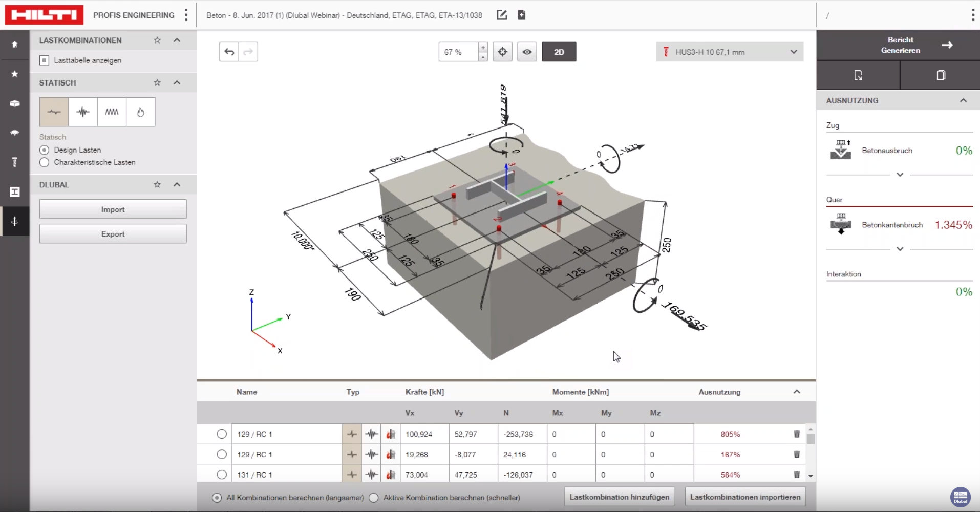Increase zoom with the plus stepper

(x=483, y=47)
